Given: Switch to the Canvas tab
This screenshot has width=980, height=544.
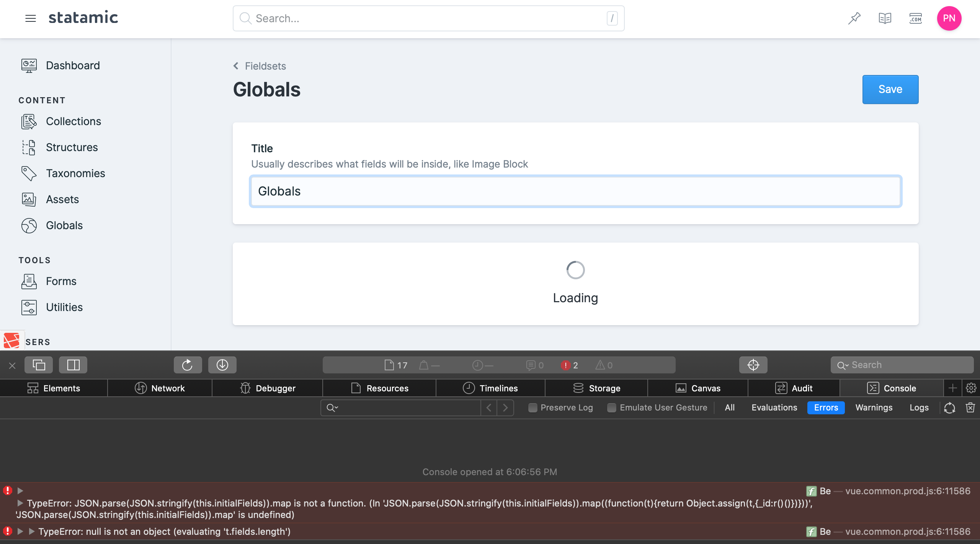Looking at the screenshot, I should (698, 388).
